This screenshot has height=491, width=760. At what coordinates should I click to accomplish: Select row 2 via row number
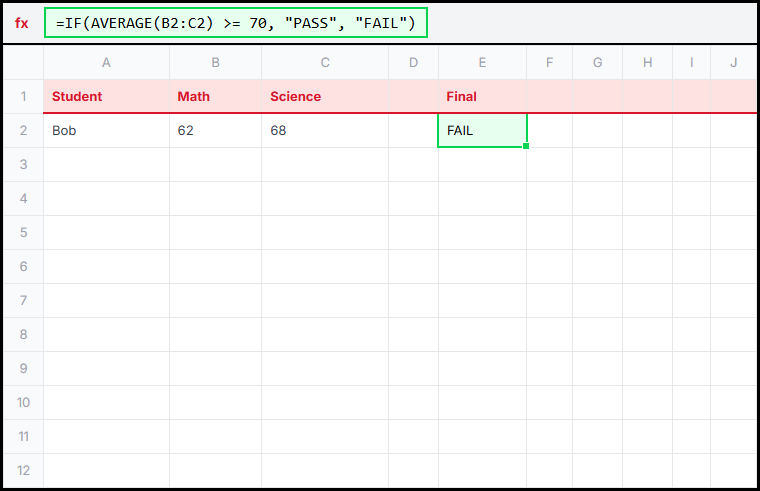[23, 131]
